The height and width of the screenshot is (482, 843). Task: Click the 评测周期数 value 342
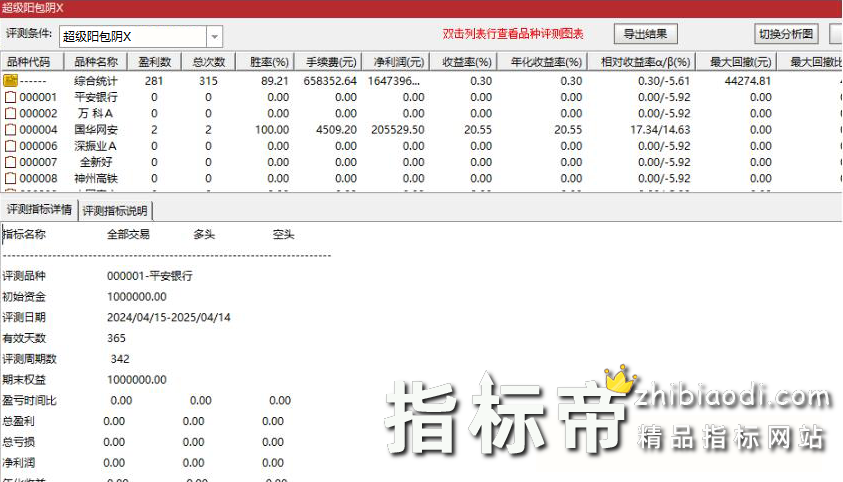[120, 359]
